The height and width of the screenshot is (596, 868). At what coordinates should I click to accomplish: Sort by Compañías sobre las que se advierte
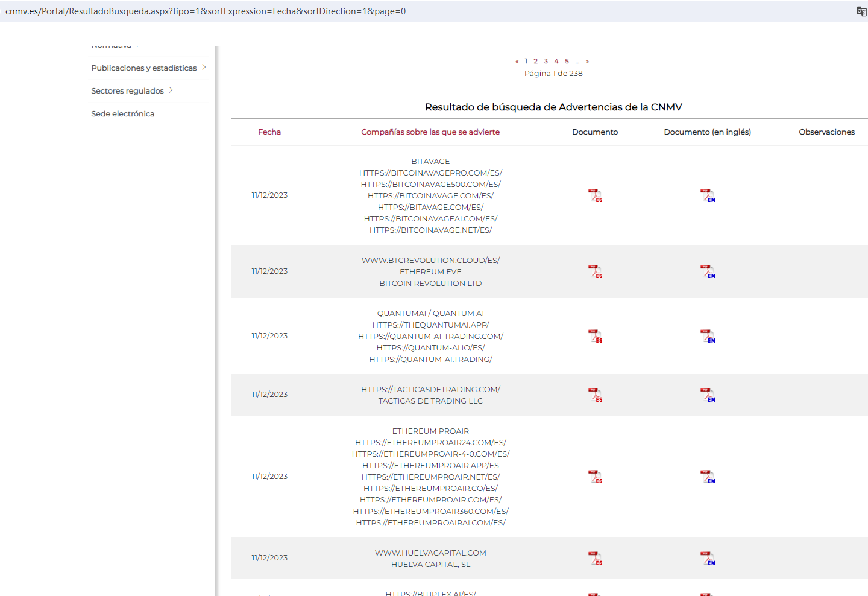click(x=430, y=132)
